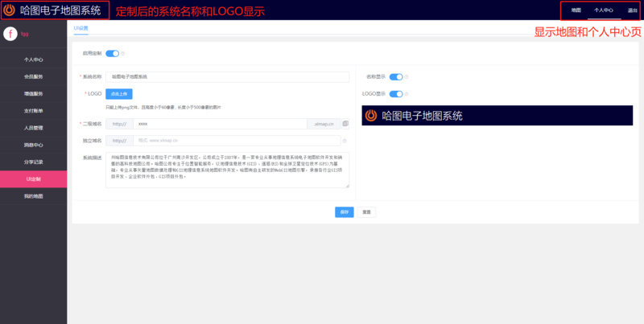This screenshot has width=644, height=324.
Task: Click 退出 to log out
Action: [632, 10]
